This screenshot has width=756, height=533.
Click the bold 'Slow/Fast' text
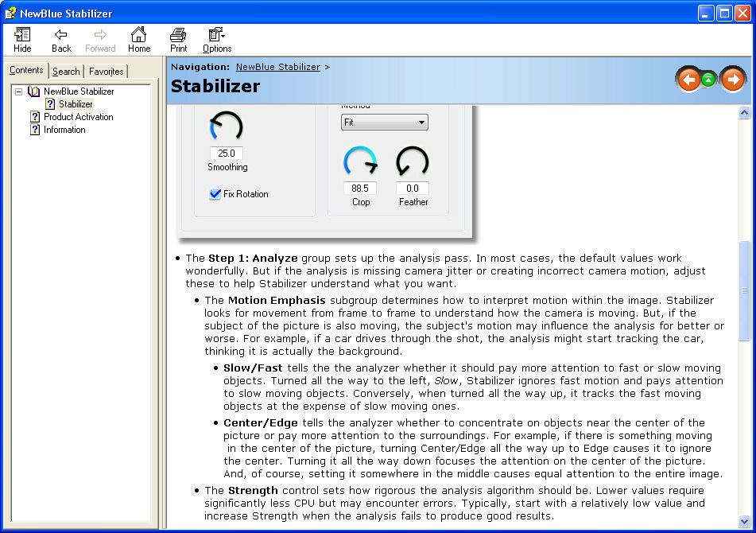tap(253, 368)
